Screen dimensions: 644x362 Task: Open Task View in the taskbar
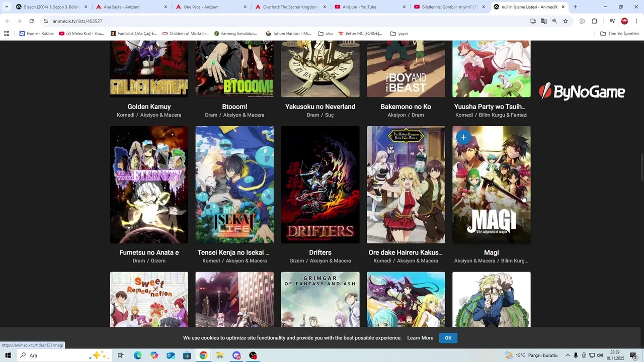(121, 355)
